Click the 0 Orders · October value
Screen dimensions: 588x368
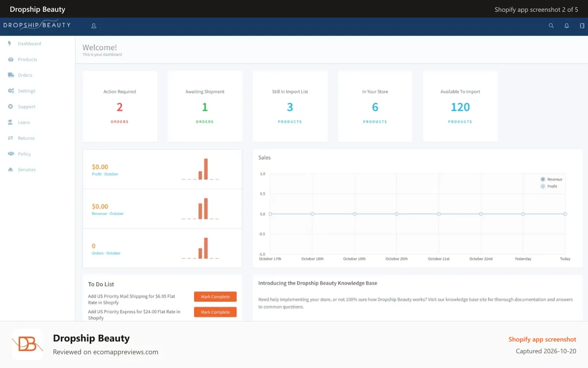pos(94,246)
